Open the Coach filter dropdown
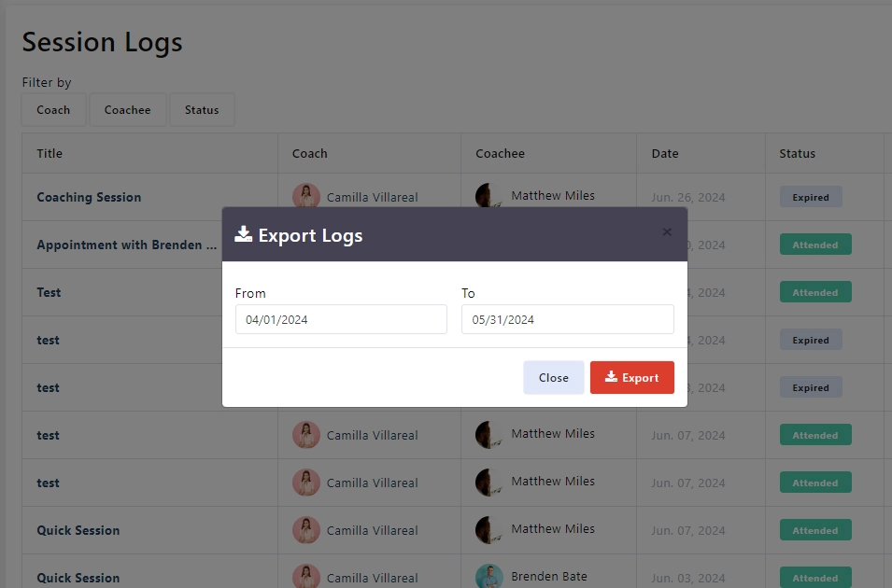The height and width of the screenshot is (588, 892). 53,110
